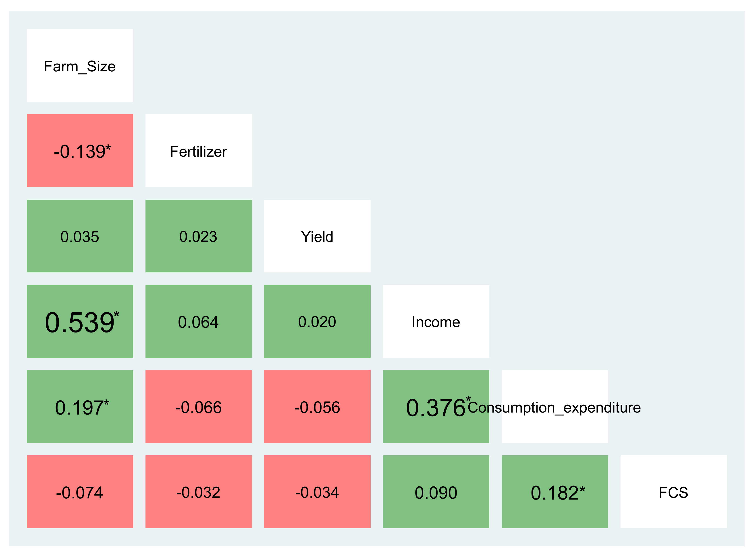Image resolution: width=756 pixels, height=556 pixels.
Task: Click the 0.023 correlation value
Action: (x=198, y=236)
